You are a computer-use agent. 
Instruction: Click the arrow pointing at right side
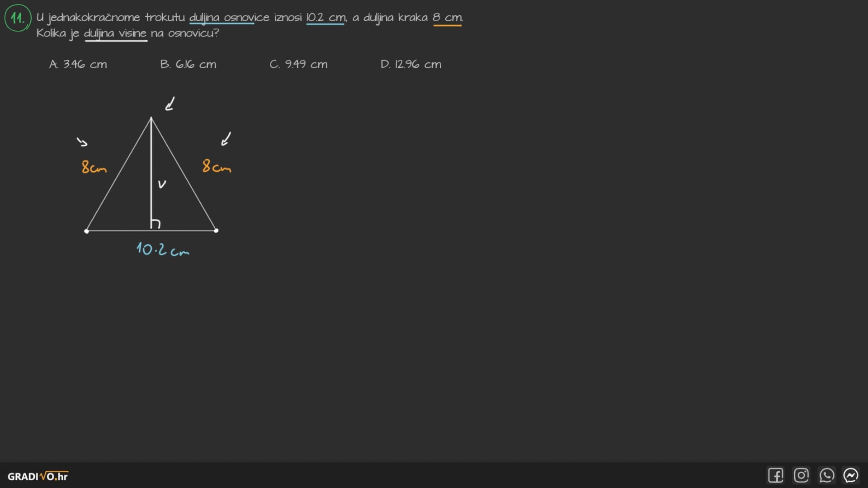tap(226, 139)
